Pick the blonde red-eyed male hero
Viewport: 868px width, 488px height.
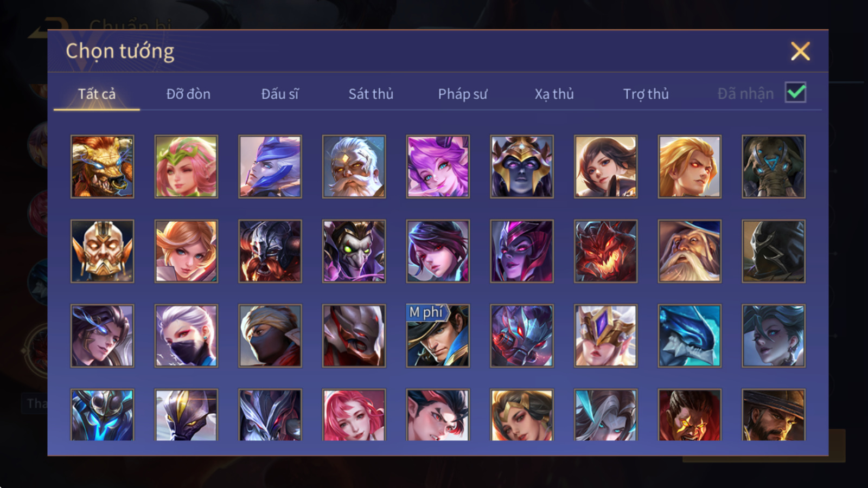(x=690, y=166)
